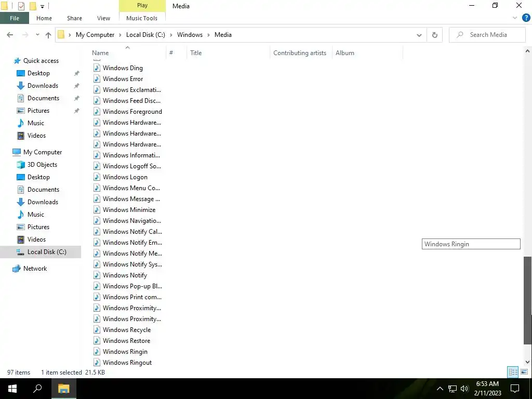The height and width of the screenshot is (399, 532).
Task: Click the Windows Ringout file icon
Action: coord(97,362)
